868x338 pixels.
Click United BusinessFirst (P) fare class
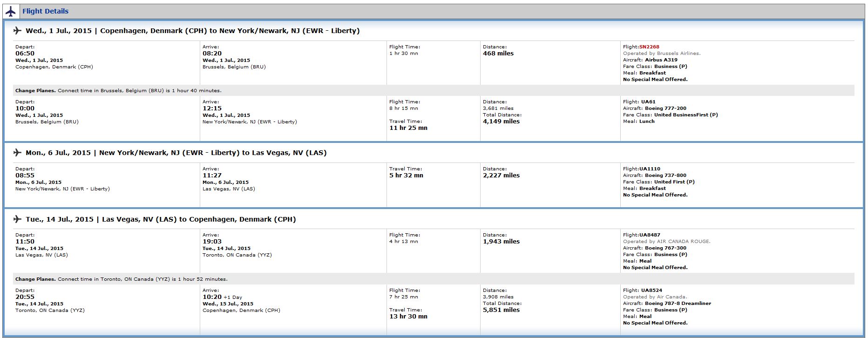(686, 115)
